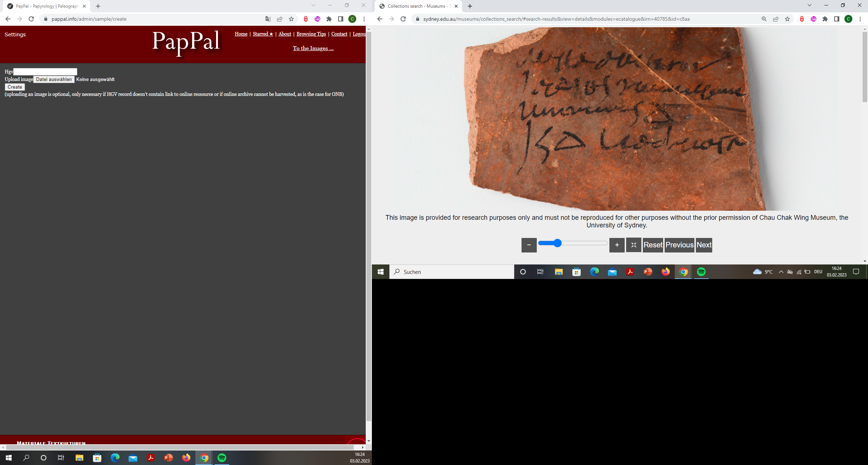Reload the Sydney museum collections page
The image size is (868, 465).
pos(403,19)
